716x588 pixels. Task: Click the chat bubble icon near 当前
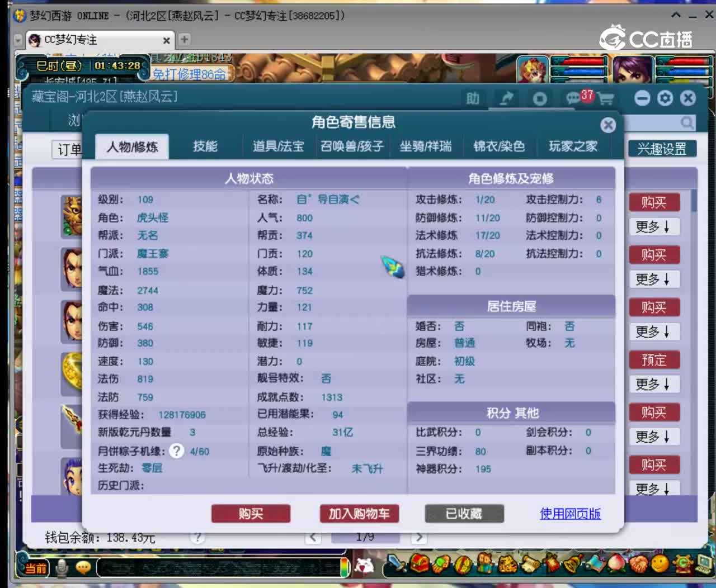(83, 568)
